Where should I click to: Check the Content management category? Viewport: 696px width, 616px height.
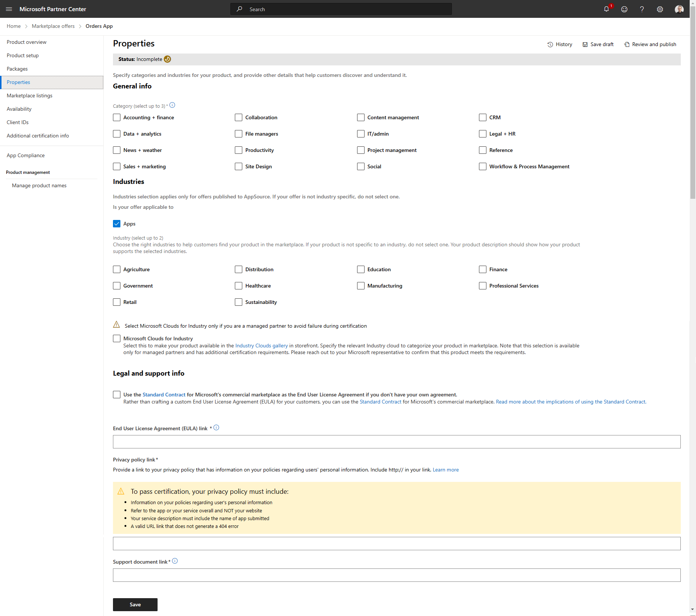[361, 117]
